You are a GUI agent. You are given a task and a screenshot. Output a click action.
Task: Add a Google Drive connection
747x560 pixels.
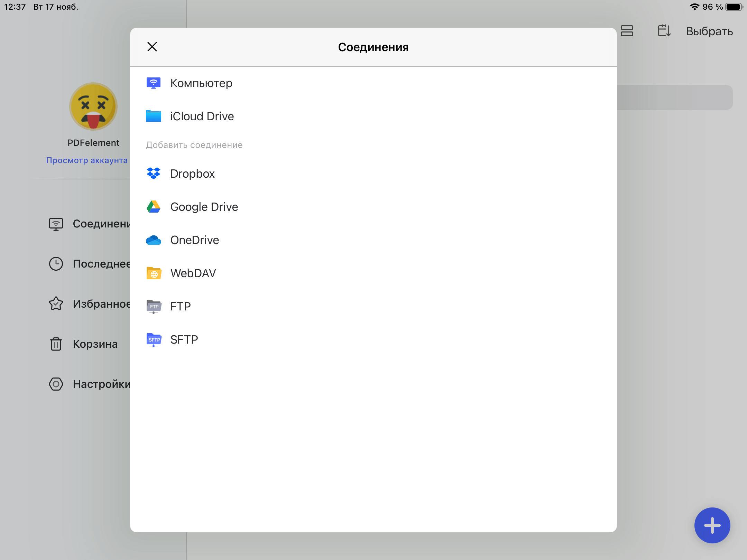pyautogui.click(x=204, y=207)
